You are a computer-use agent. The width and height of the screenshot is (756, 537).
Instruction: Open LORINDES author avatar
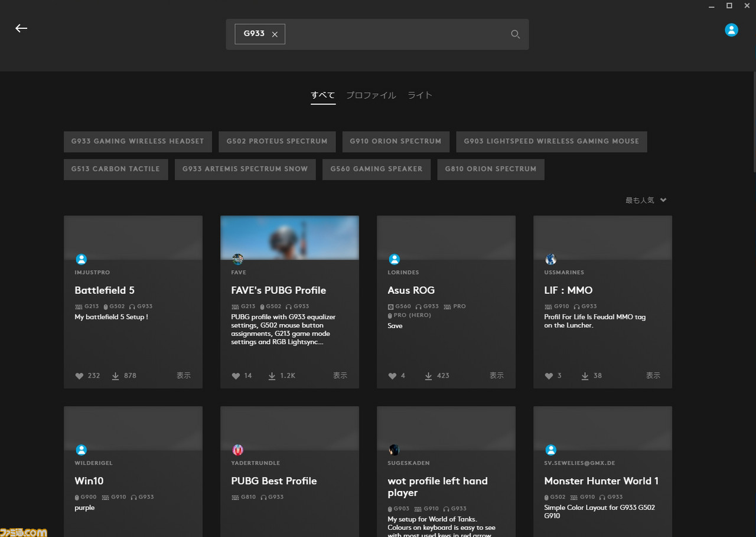395,259
